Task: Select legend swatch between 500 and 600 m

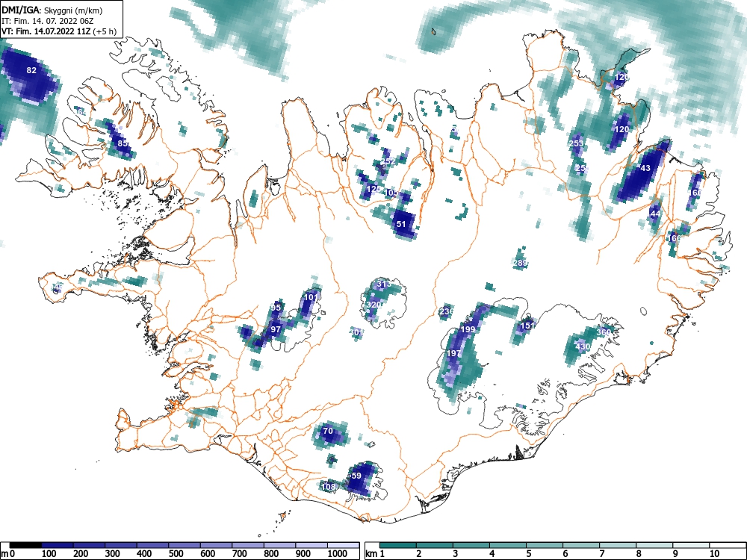Action: [x=185, y=545]
